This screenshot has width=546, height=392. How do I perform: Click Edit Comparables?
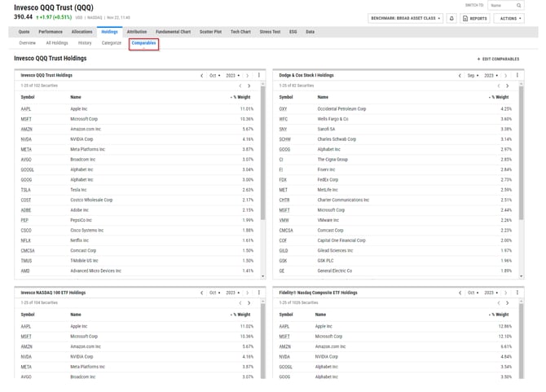(498, 59)
